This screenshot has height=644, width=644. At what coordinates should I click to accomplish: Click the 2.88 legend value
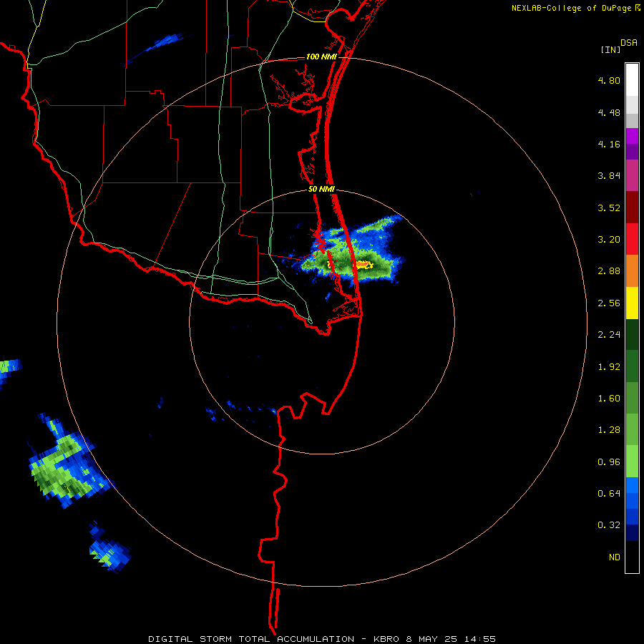[x=609, y=271]
